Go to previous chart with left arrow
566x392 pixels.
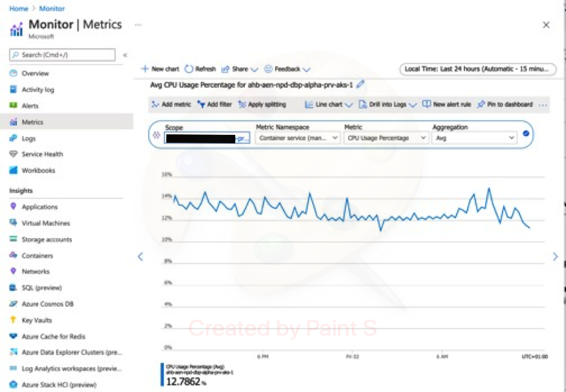140,256
